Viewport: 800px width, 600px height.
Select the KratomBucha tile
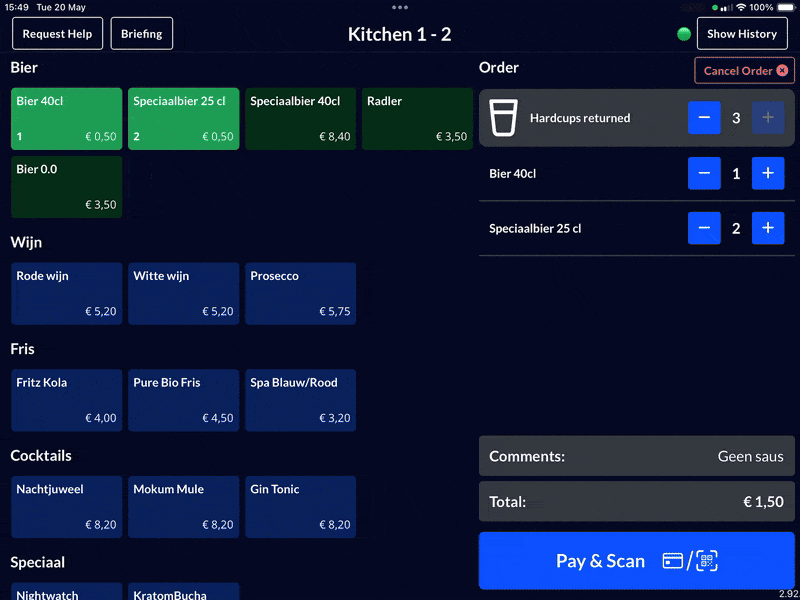(x=183, y=592)
